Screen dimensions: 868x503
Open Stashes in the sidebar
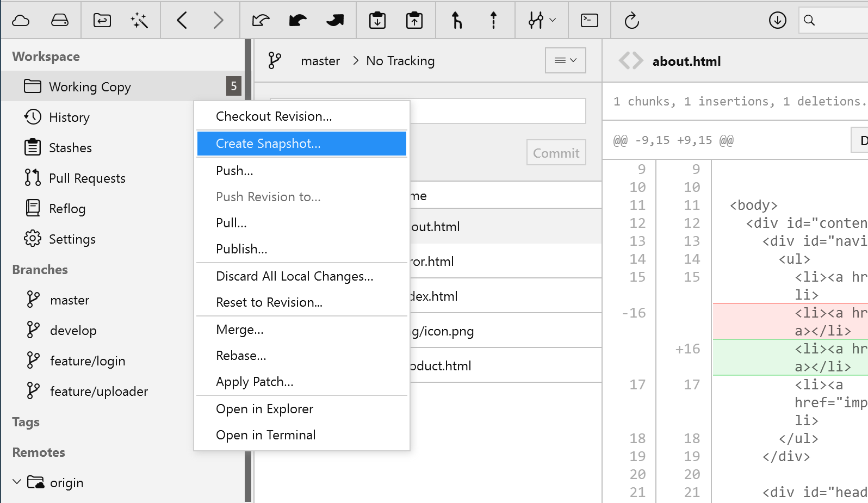[70, 148]
